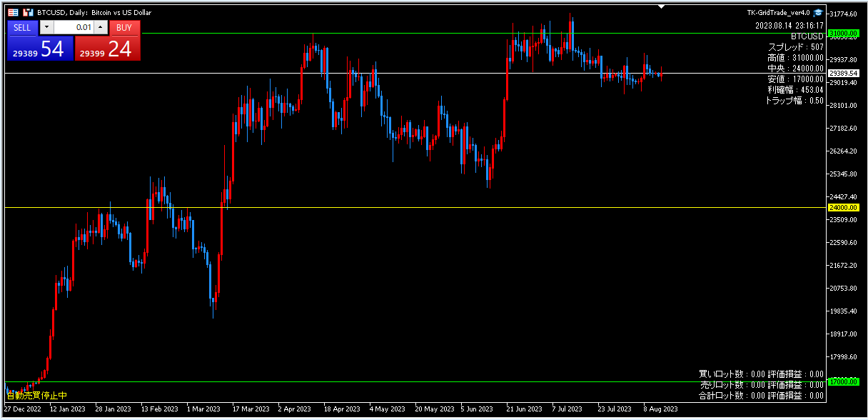Image resolution: width=868 pixels, height=420 pixels.
Task: Click the buy price 29399 24 tile
Action: tap(108, 49)
